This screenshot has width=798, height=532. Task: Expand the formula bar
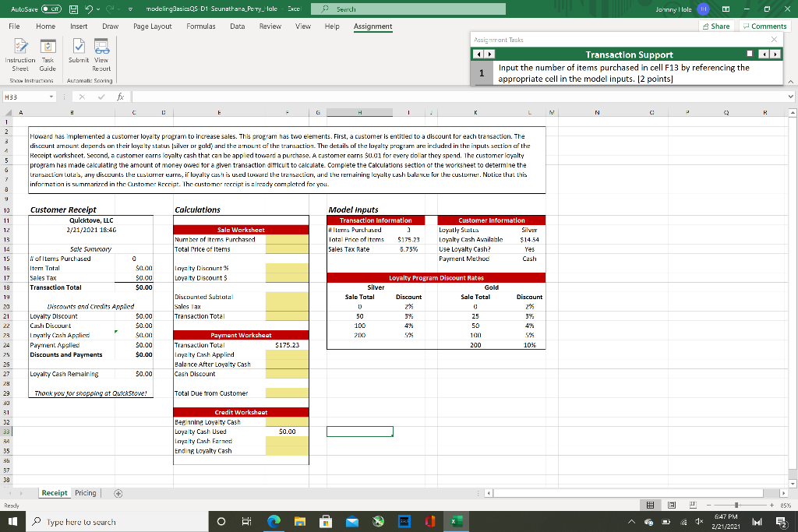790,97
